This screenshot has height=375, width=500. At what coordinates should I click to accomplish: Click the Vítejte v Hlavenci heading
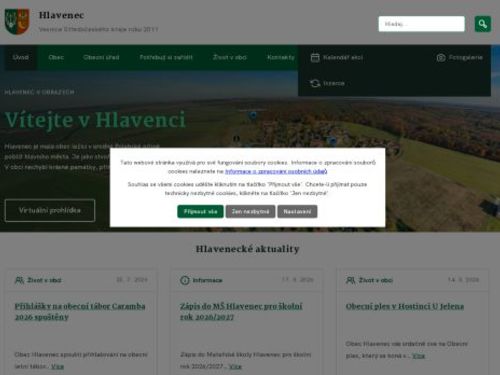coord(95,120)
